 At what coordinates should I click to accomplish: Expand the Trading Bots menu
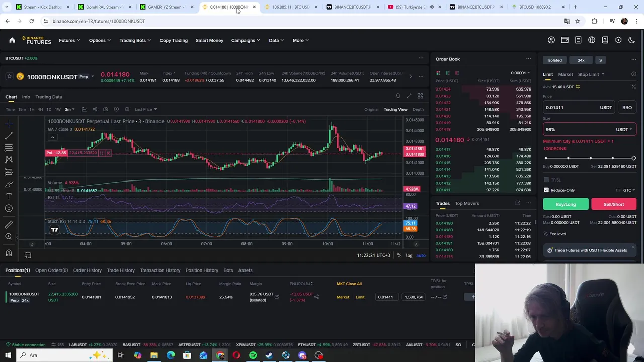click(135, 40)
